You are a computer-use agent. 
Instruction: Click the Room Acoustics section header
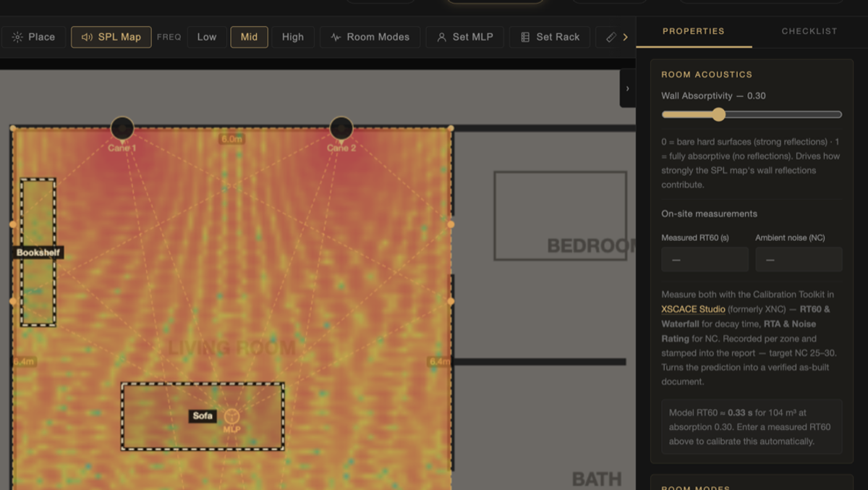[707, 75]
